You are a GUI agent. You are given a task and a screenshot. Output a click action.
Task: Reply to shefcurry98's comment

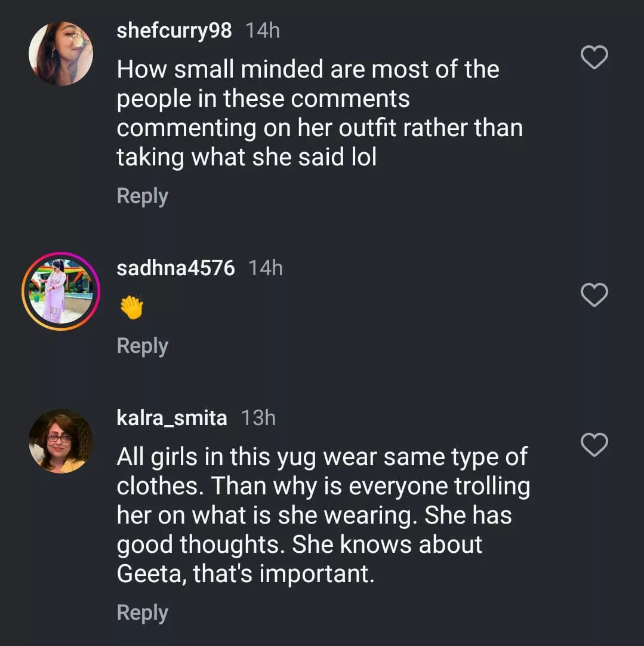(x=142, y=196)
